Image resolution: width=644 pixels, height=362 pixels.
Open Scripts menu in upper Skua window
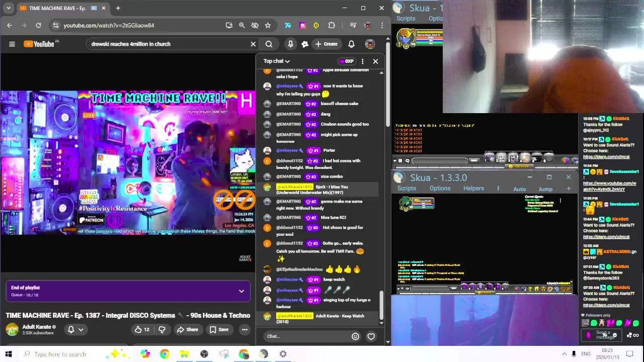(x=406, y=19)
